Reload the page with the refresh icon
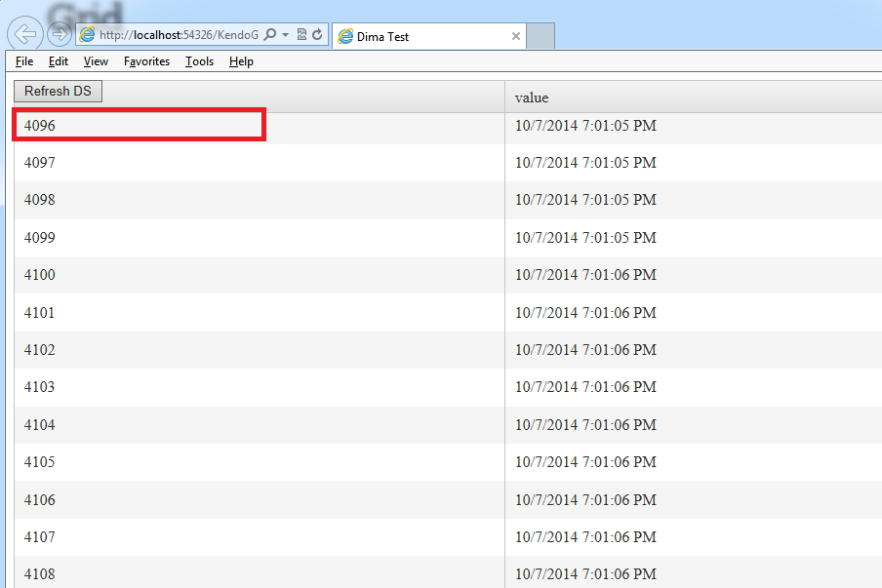 coord(318,35)
